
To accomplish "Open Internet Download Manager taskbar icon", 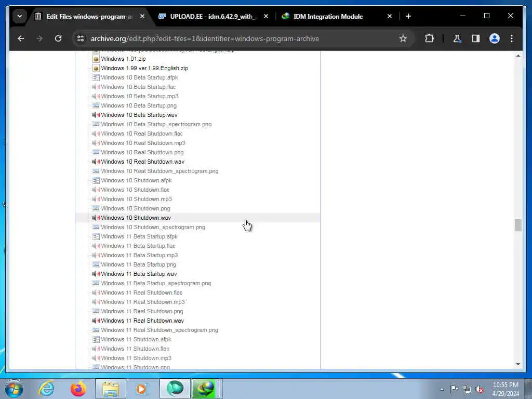I will tap(206, 389).
